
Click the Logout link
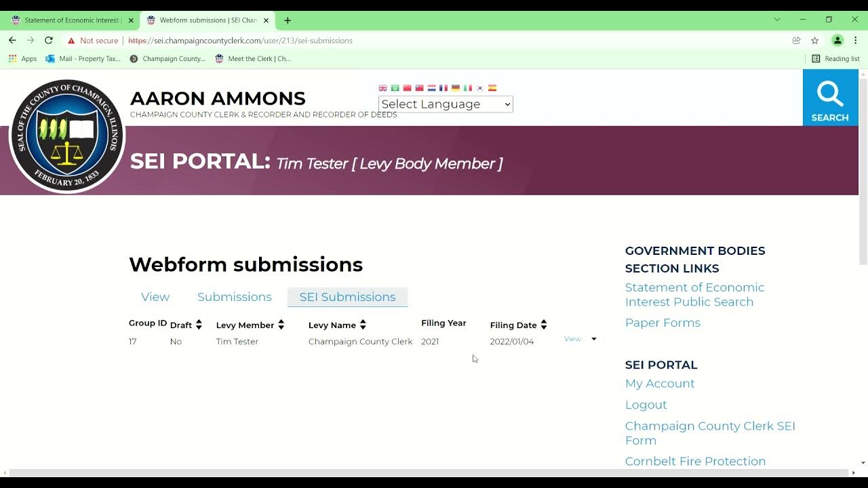tap(646, 405)
